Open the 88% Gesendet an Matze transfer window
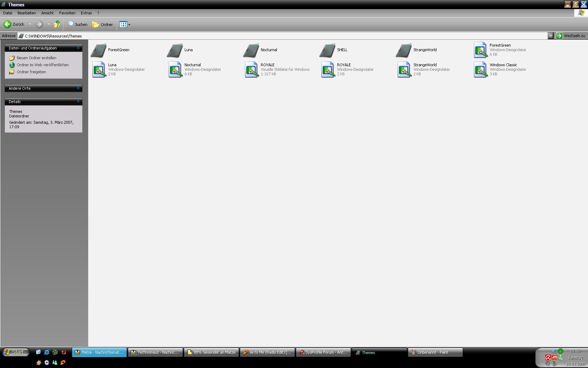Viewport: 588px width, 368px height. (211, 352)
